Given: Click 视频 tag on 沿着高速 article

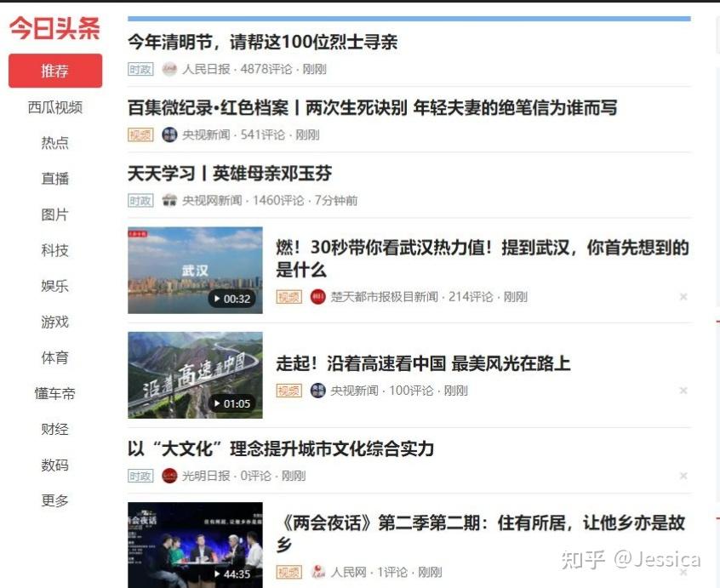Looking at the screenshot, I should click(289, 391).
